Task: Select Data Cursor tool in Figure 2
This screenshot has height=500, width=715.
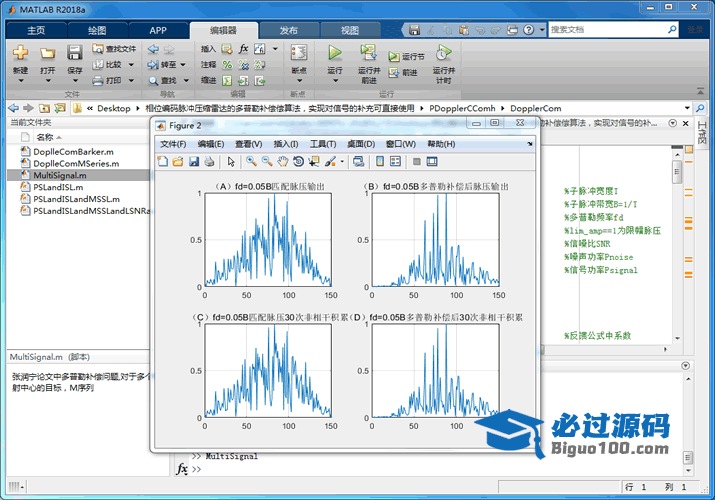Action: point(314,161)
